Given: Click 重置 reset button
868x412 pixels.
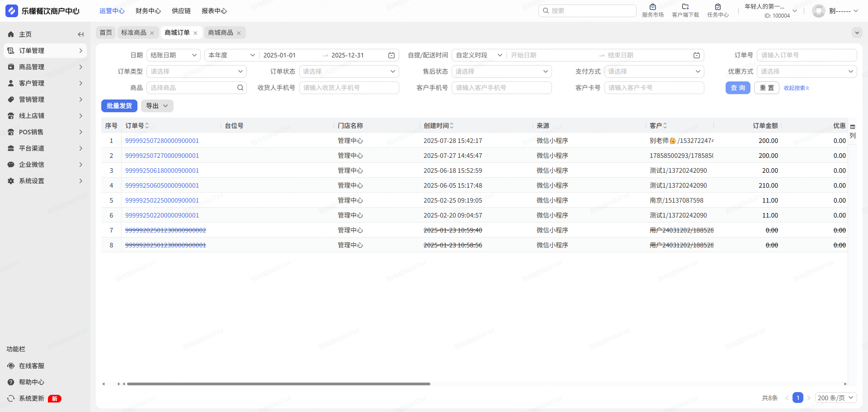Looking at the screenshot, I should click(767, 88).
